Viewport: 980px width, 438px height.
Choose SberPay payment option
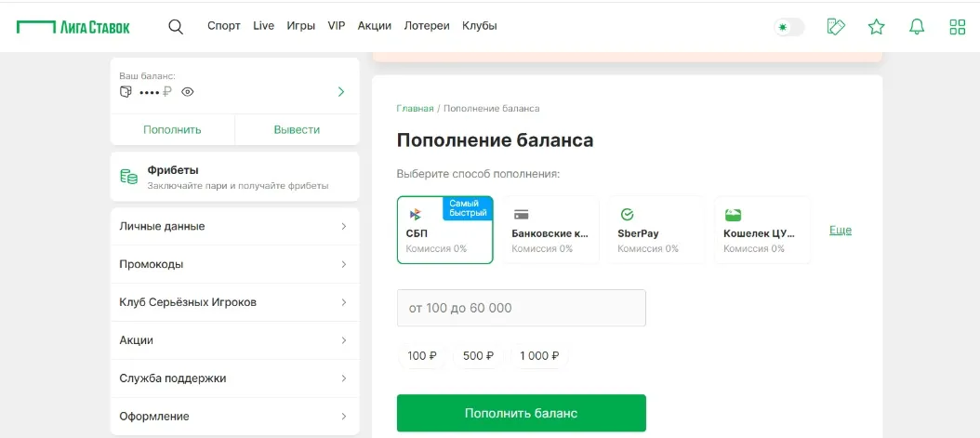(x=656, y=230)
